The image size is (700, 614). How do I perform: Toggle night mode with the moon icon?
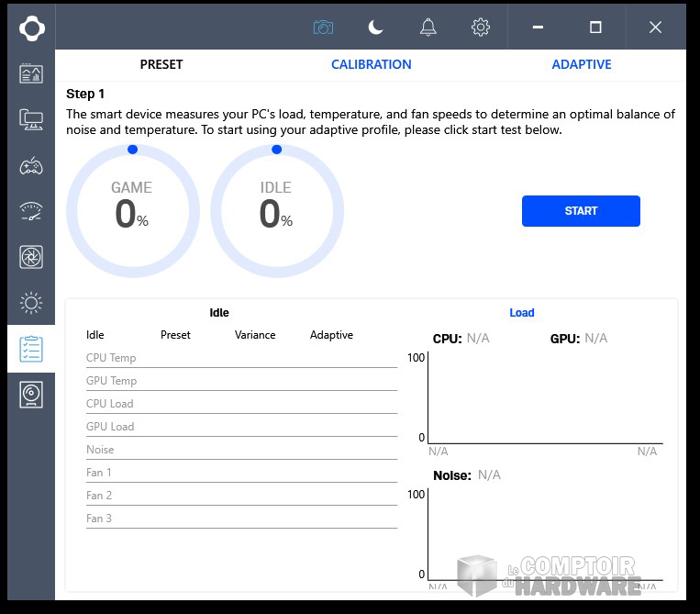pyautogui.click(x=375, y=28)
